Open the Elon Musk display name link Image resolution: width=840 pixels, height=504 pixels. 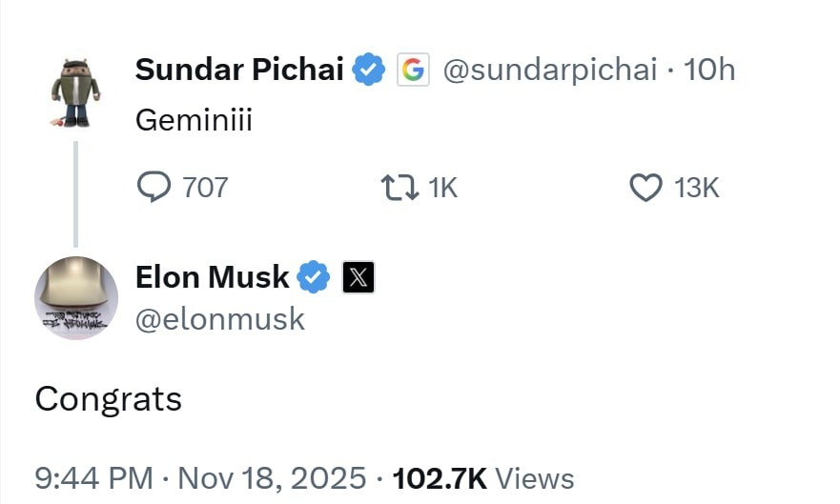pos(213,277)
